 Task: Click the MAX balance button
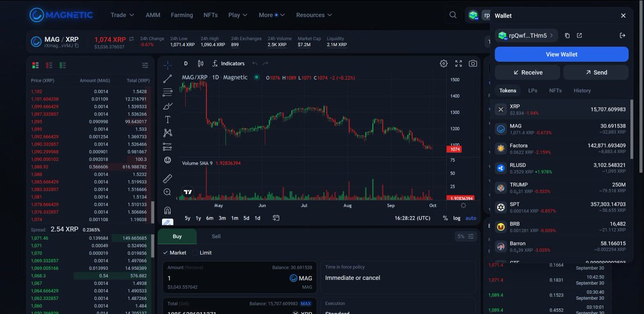pos(305,303)
